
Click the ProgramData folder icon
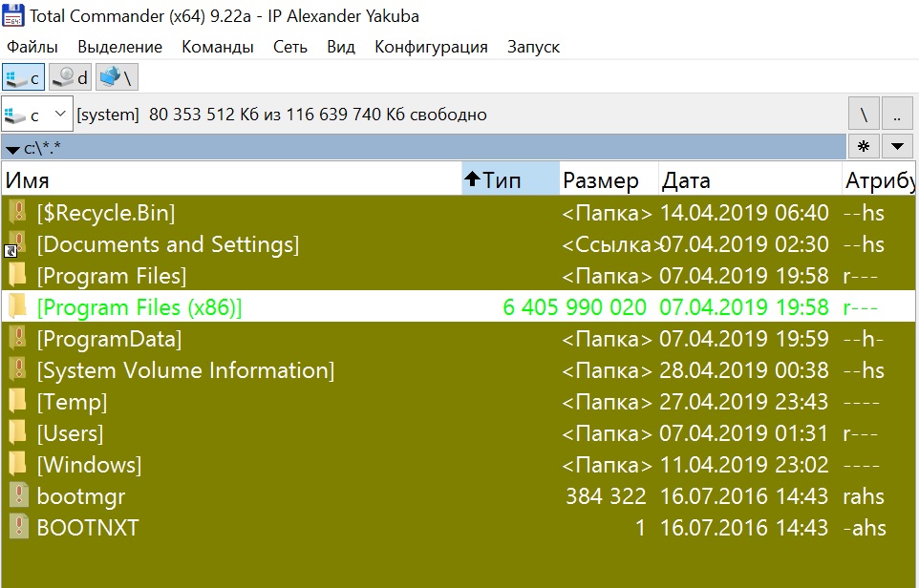tap(17, 338)
